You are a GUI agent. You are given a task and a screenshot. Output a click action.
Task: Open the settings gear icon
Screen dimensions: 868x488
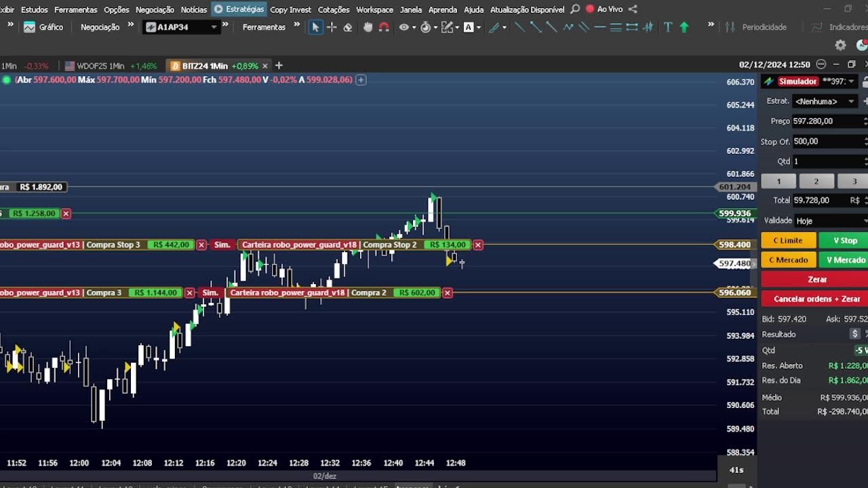[841, 45]
